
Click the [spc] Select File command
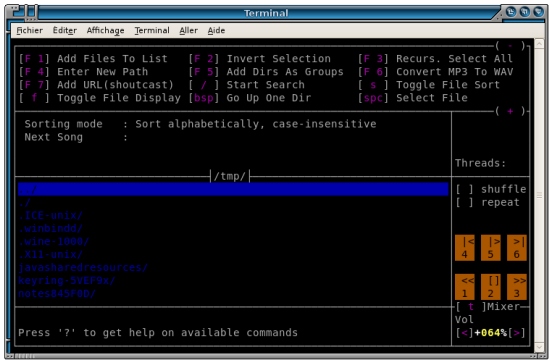tap(412, 98)
